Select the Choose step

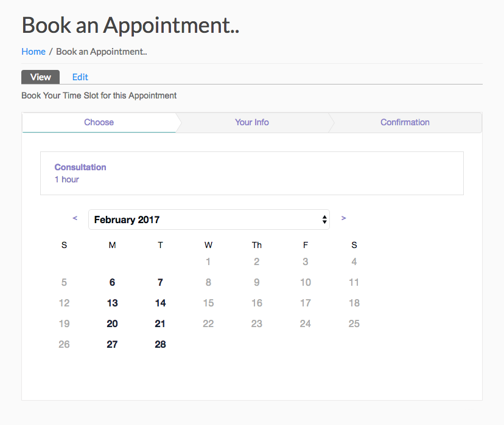pyautogui.click(x=99, y=122)
